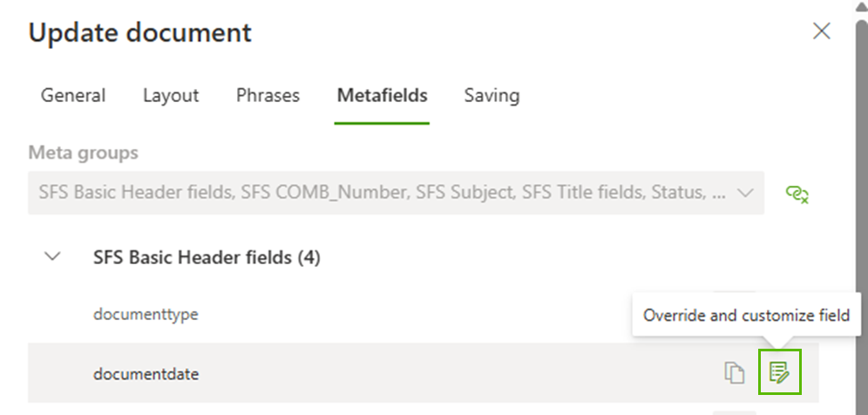
Task: Open the Saving tab
Action: point(492,95)
